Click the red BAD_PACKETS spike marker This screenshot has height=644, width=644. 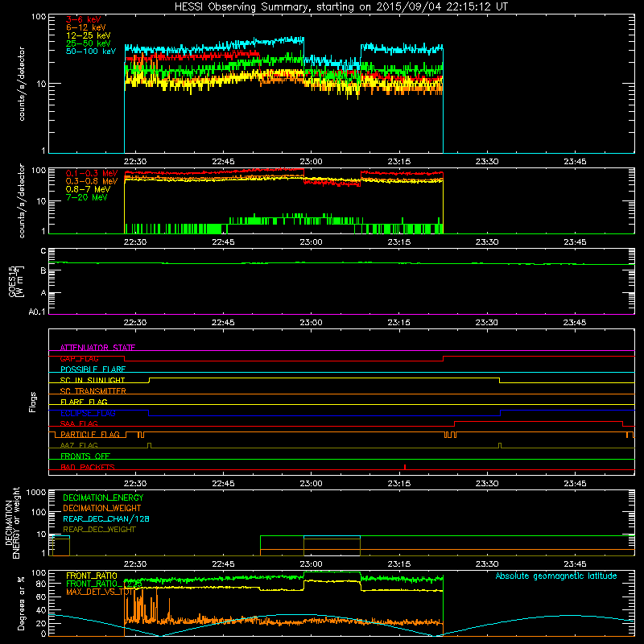tap(405, 467)
